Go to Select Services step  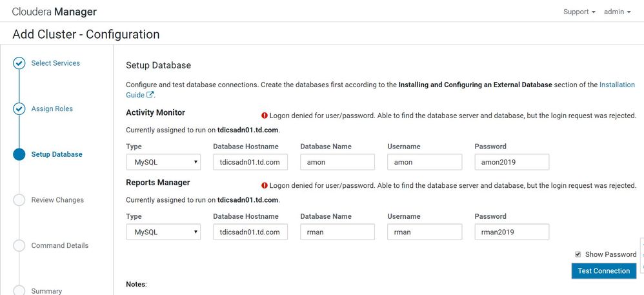point(55,63)
